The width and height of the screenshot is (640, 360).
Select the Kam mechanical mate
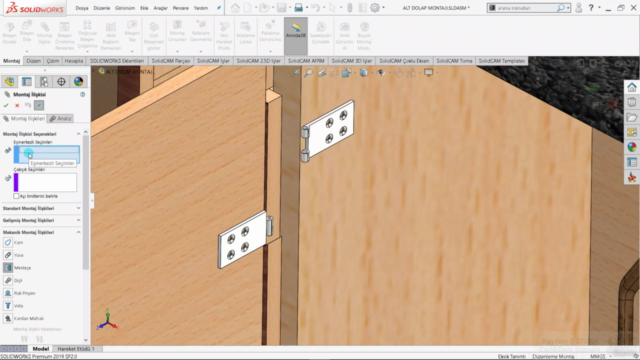8,242
